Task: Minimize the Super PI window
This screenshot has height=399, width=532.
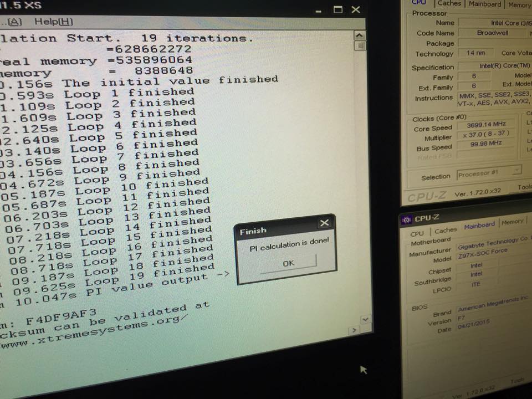Action: coord(318,10)
